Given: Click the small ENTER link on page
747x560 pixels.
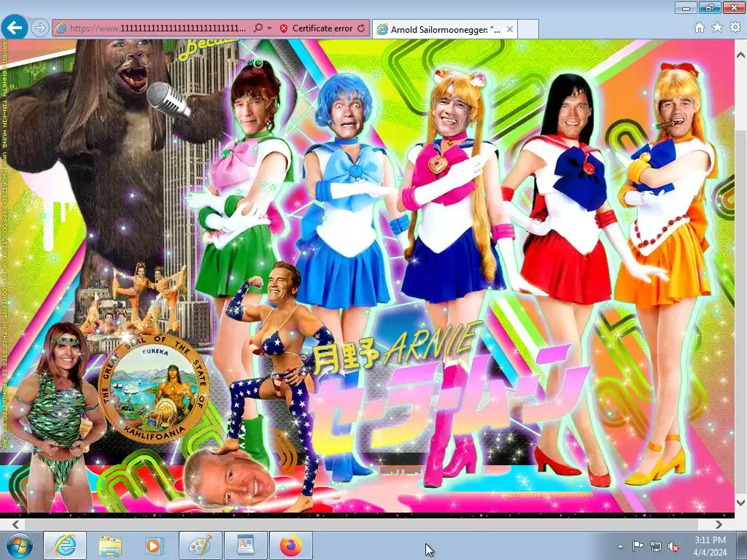Looking at the screenshot, I should pos(400,470).
